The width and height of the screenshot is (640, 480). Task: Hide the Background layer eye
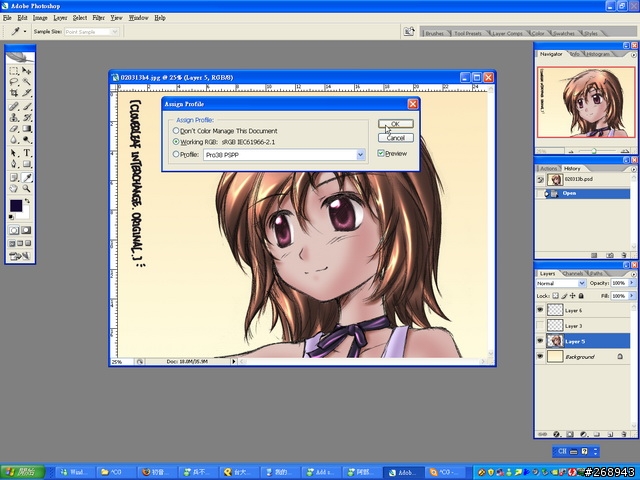click(x=540, y=356)
